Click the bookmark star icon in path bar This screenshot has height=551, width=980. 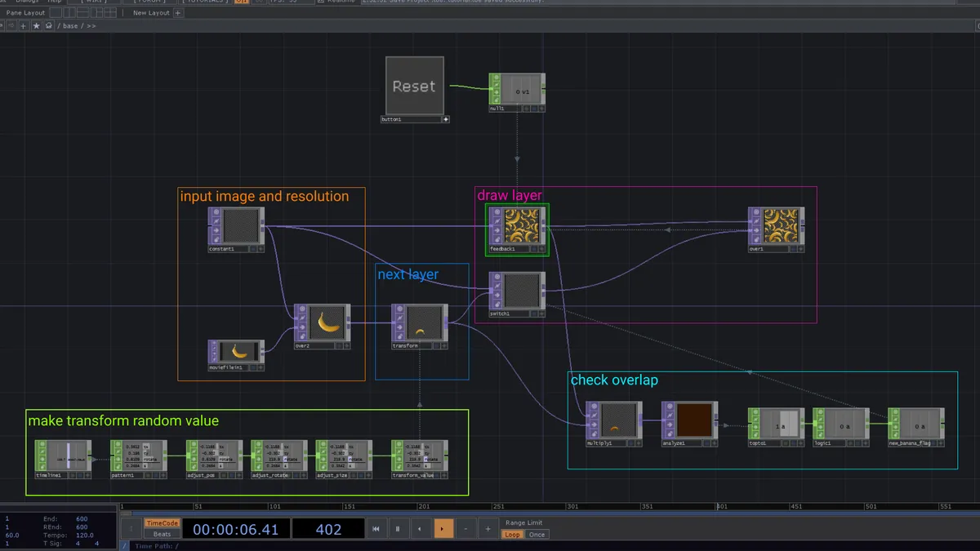tap(36, 26)
